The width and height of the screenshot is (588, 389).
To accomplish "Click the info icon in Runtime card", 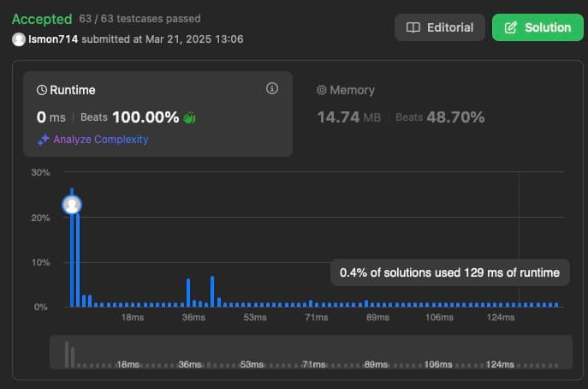I will point(272,89).
